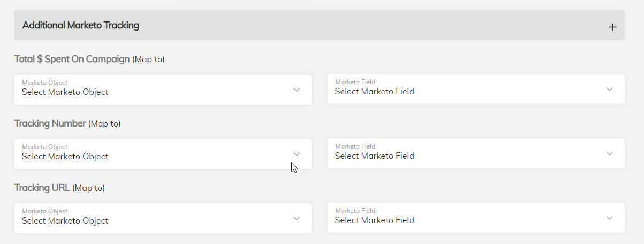Viewport: 644px width, 244px height.
Task: Click Map to text beside Tracking Number
Action: [104, 124]
